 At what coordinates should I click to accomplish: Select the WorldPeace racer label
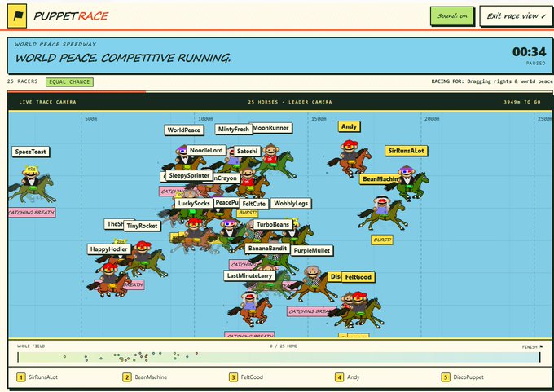[184, 130]
